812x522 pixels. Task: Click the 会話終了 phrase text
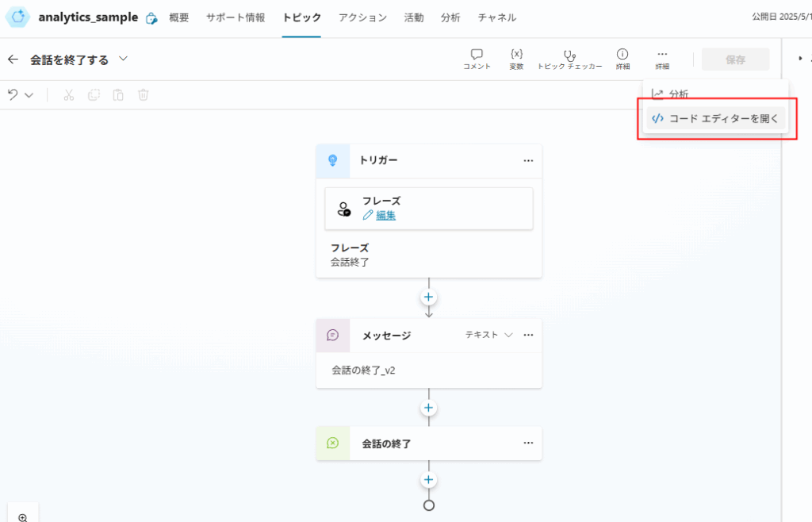(x=350, y=262)
